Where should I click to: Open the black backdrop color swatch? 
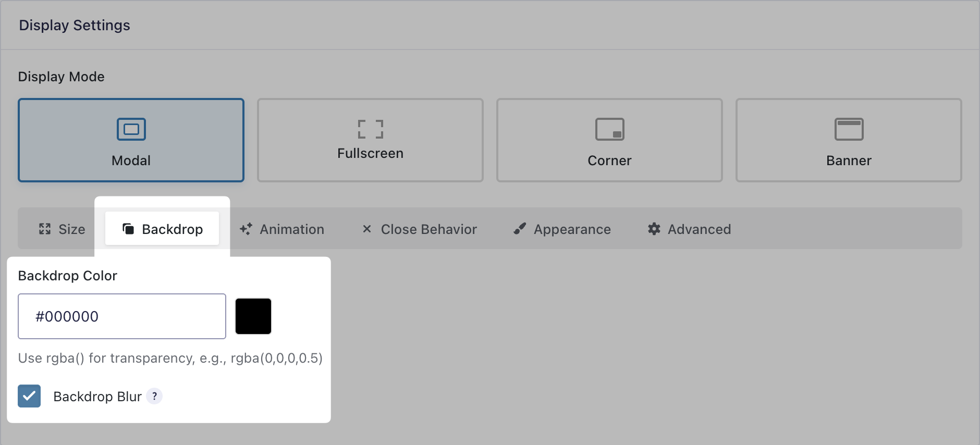tap(253, 316)
